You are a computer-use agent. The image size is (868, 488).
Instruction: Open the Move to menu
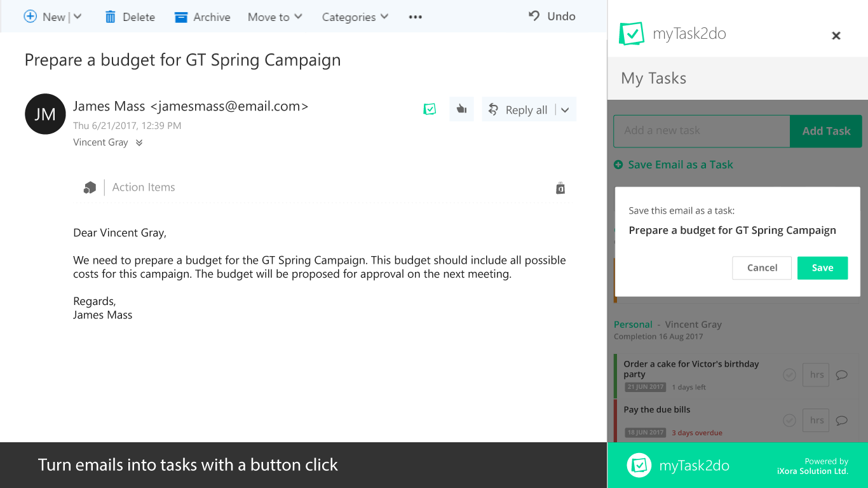(275, 17)
